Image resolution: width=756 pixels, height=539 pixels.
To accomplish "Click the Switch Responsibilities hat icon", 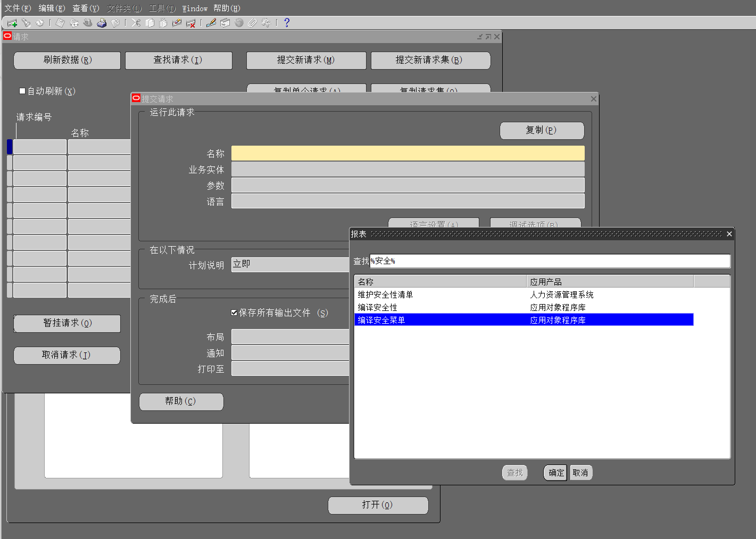I will coord(88,23).
